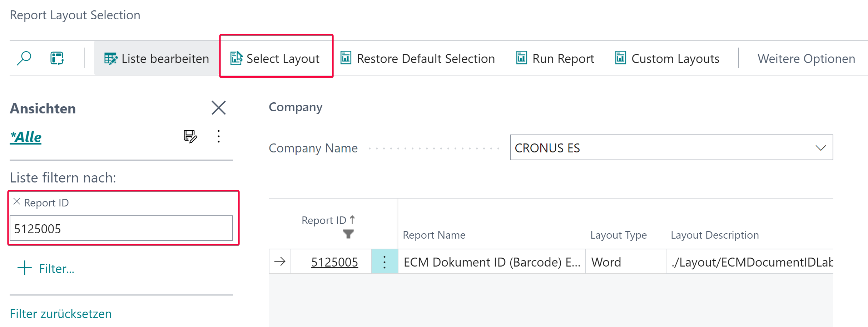Close the Ansichten filter pane
This screenshot has height=327, width=868.
(218, 108)
